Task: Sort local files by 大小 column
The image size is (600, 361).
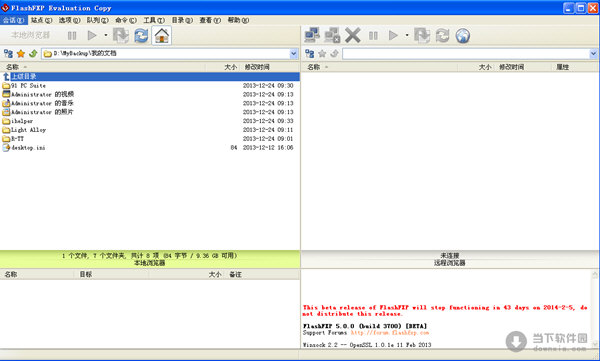Action: (x=223, y=67)
